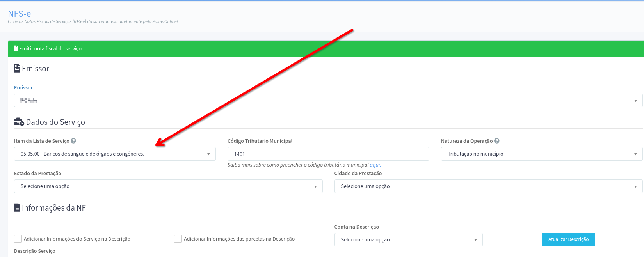Follow the 'aqui' link about código tributário
644x257 pixels.
[375, 165]
